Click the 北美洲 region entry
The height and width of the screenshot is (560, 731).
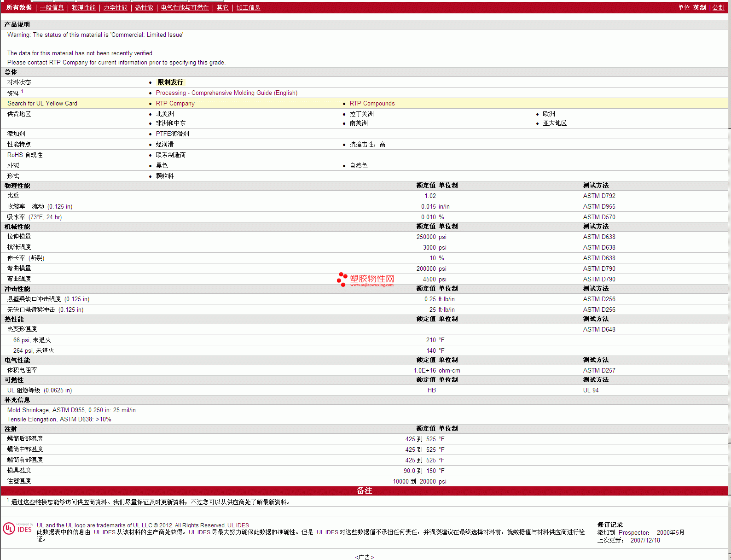click(165, 114)
